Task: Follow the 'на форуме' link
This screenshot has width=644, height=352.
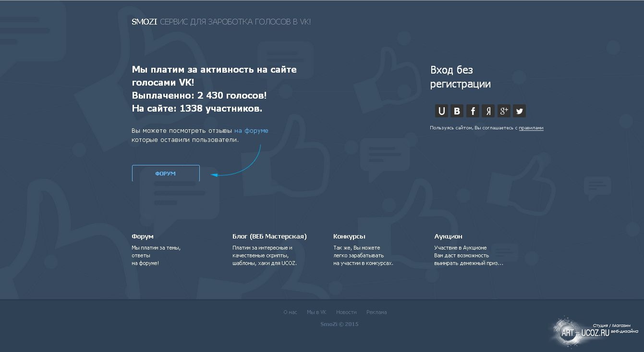Action: (x=251, y=131)
